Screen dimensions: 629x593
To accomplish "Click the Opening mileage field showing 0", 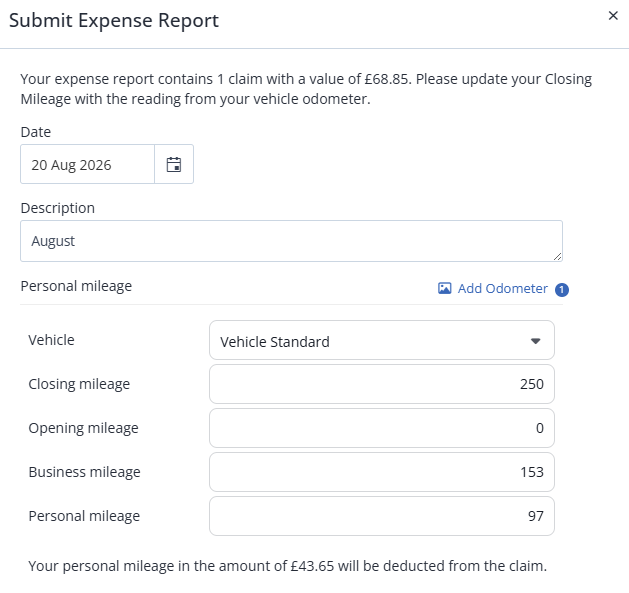I will (x=381, y=428).
